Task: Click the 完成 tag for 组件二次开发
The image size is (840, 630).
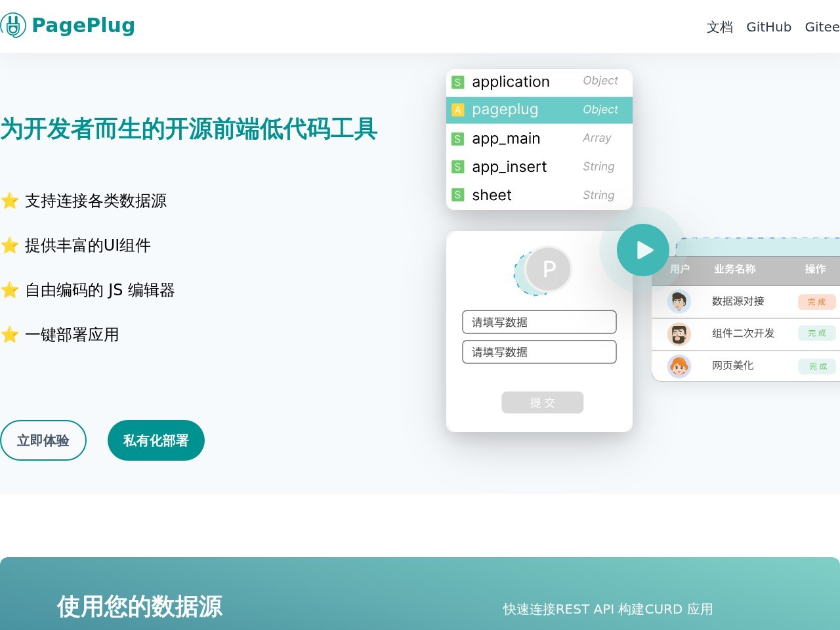Action: point(817,333)
